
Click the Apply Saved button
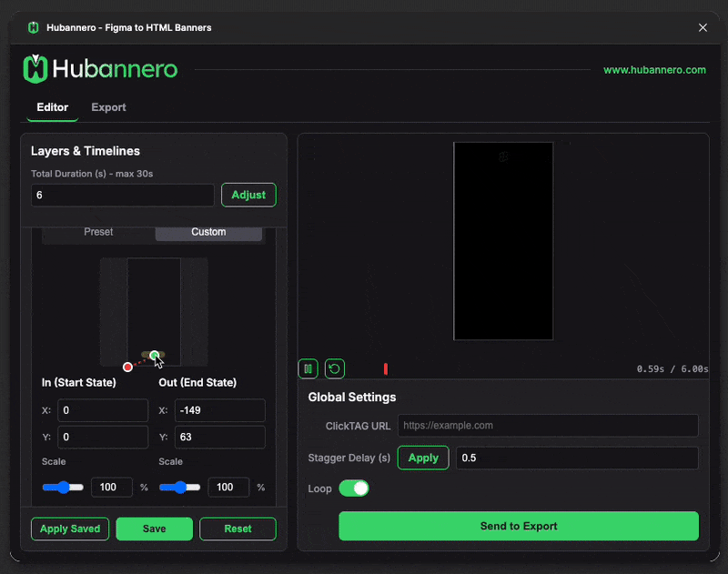pos(70,529)
